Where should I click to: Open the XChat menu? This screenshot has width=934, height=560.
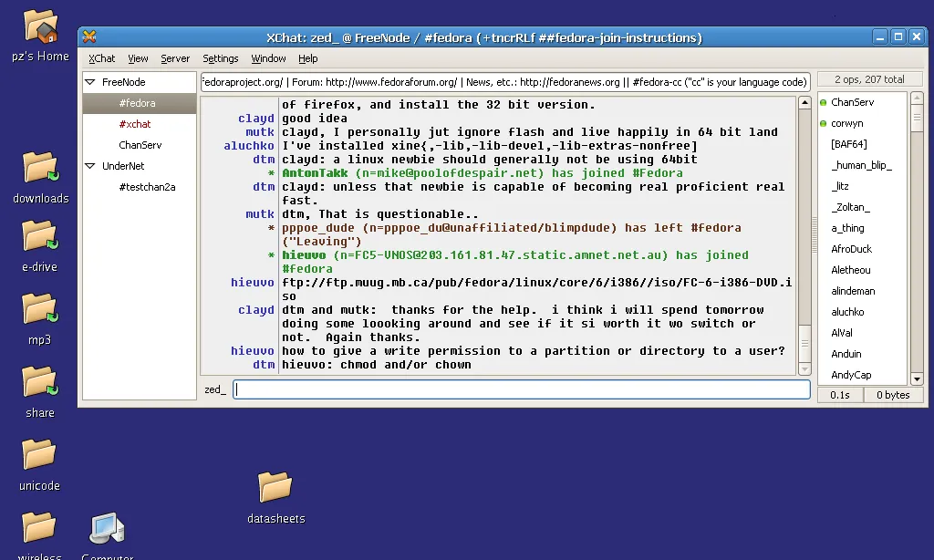[x=101, y=58]
